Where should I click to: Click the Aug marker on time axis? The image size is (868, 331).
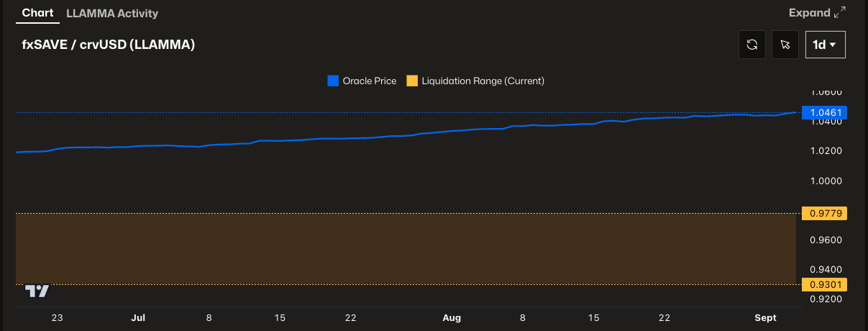click(x=452, y=318)
